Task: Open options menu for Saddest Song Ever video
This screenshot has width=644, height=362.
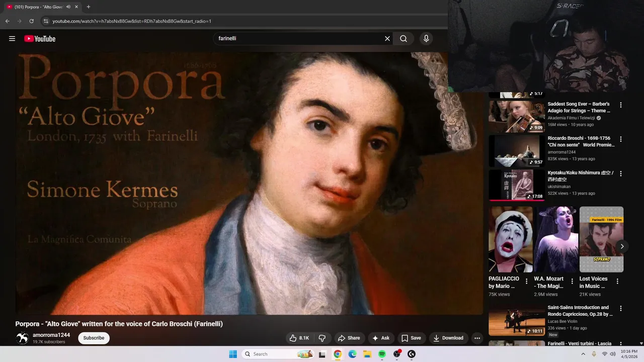Action: coord(620,105)
